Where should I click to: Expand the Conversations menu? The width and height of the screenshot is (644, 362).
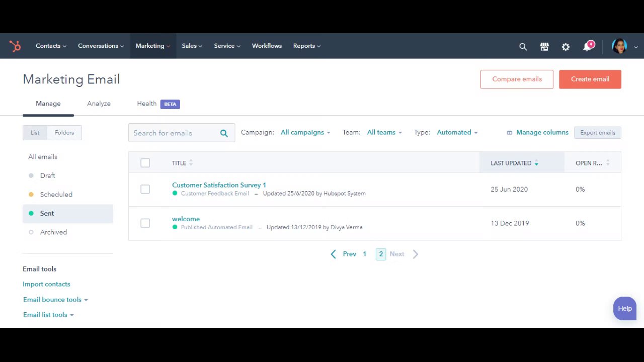101,46
